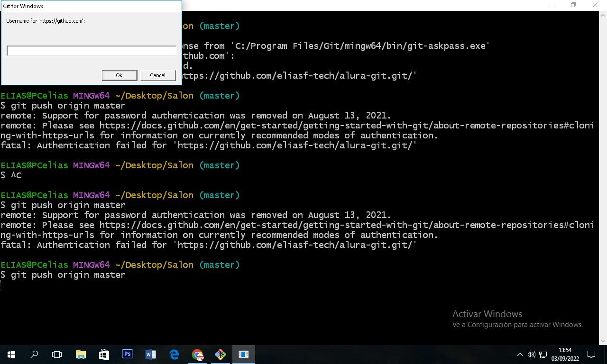The width and height of the screenshot is (607, 364).
Task: Open network status tray icon
Action: coord(543,355)
